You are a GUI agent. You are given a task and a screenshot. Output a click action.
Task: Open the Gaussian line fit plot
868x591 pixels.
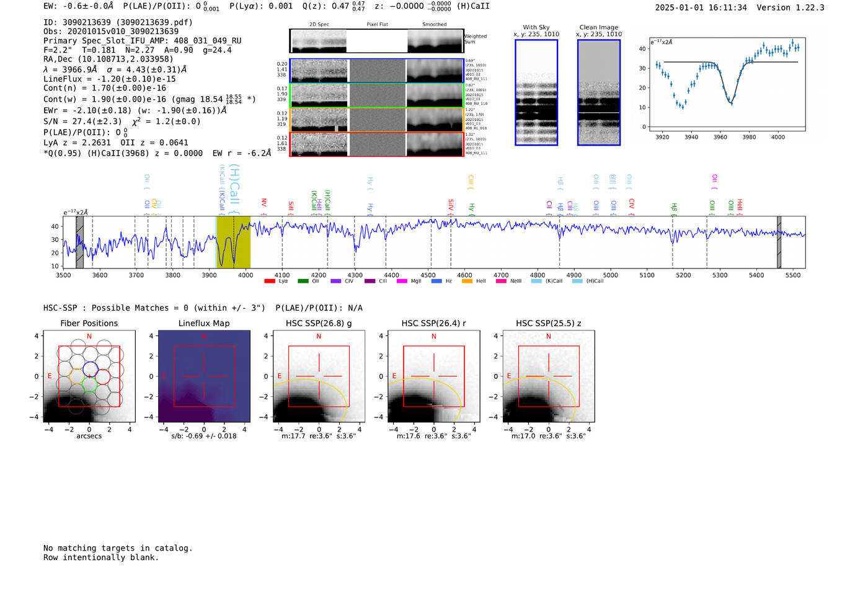click(727, 84)
